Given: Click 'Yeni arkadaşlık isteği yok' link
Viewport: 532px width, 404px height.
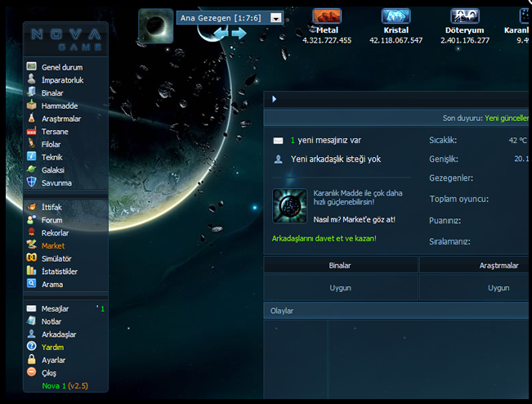Looking at the screenshot, I should pyautogui.click(x=336, y=159).
